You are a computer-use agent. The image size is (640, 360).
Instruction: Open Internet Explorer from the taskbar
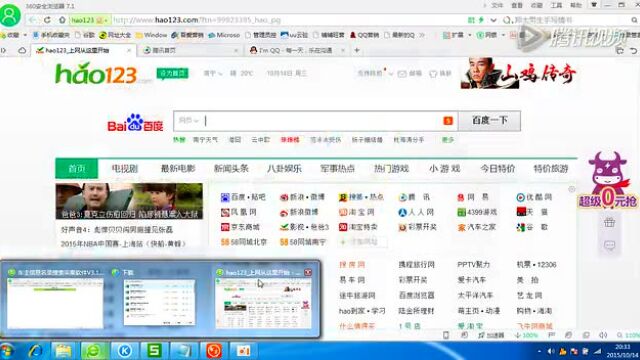(36, 351)
